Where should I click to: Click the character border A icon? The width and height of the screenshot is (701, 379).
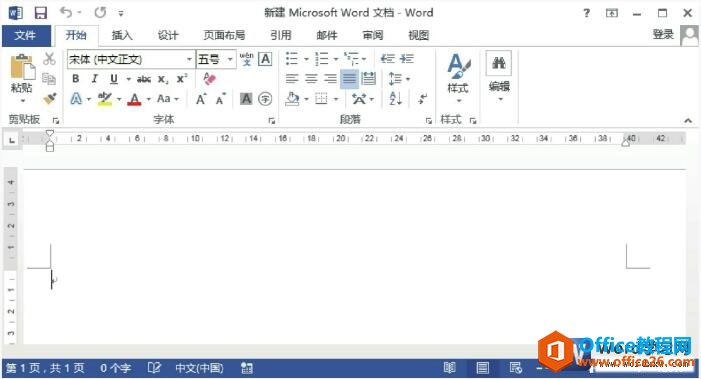click(x=265, y=59)
